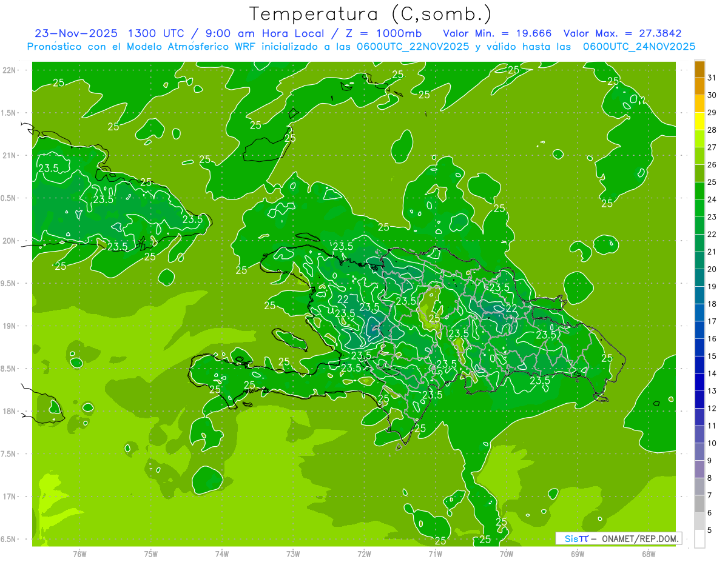This screenshot has width=728, height=562.
Task: Pick the teal swatch between 19 and 20
Action: (x=699, y=278)
